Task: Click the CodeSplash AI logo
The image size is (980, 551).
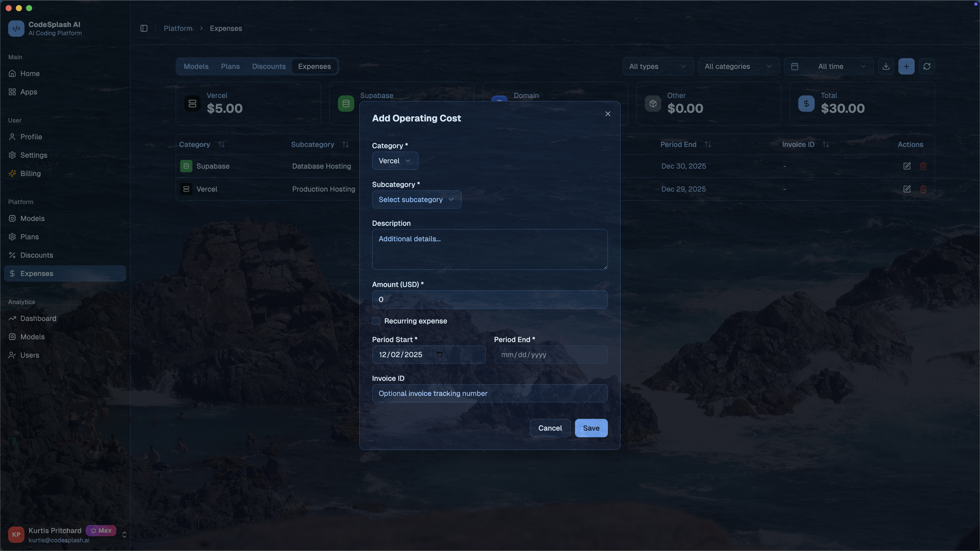Action: coord(16,28)
